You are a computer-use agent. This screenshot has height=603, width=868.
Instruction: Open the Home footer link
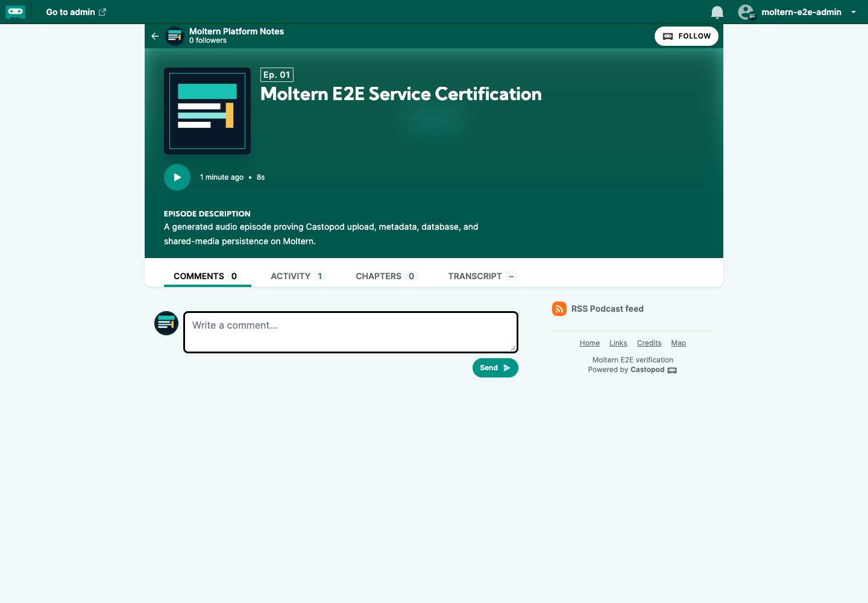[590, 343]
